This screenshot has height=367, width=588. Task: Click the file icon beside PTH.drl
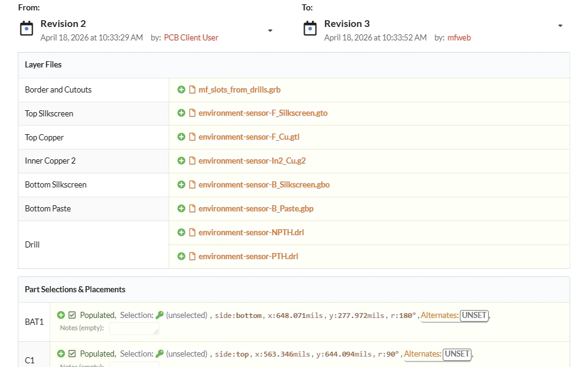click(192, 256)
